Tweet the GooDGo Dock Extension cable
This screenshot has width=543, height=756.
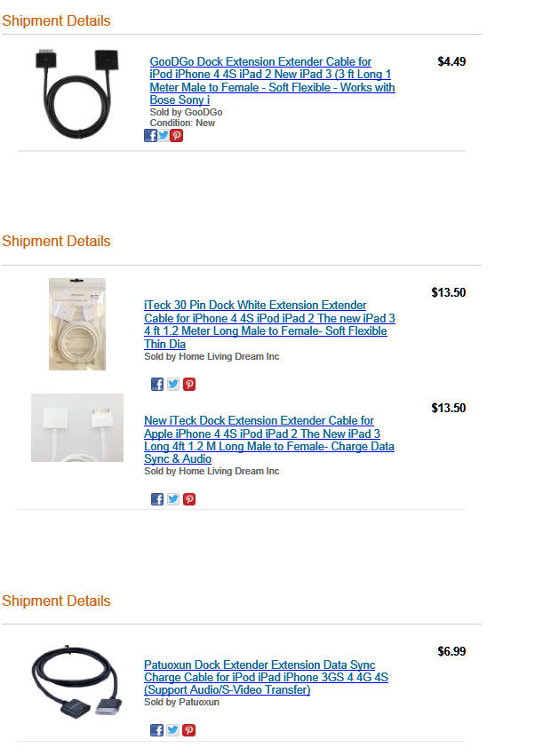(x=164, y=136)
